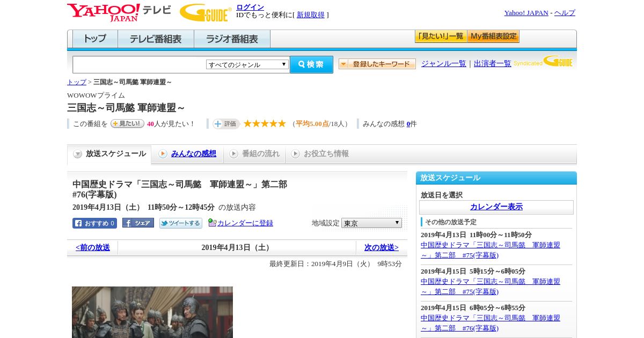The height and width of the screenshot is (338, 644).
Task: Open the 出演者一覧 link
Action: click(492, 63)
